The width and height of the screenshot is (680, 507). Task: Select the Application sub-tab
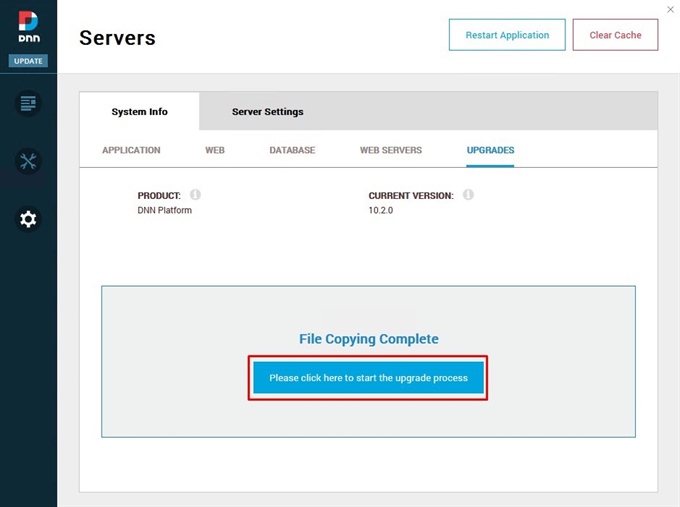pyautogui.click(x=131, y=150)
